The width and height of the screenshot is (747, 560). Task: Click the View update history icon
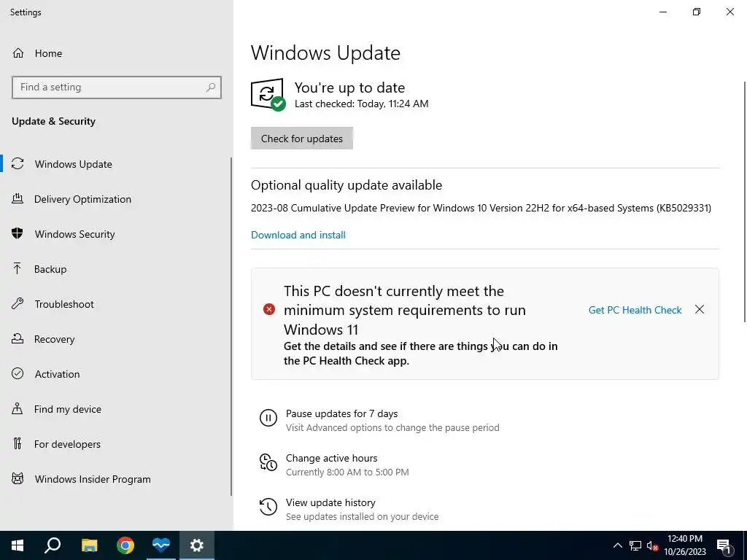268,507
